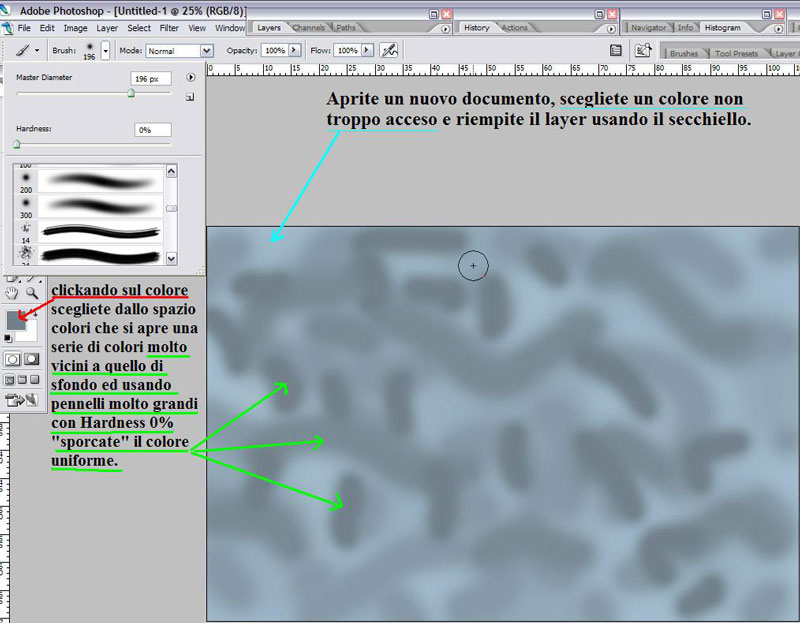Select the Hand tool
Image resolution: width=800 pixels, height=623 pixels.
[11, 293]
